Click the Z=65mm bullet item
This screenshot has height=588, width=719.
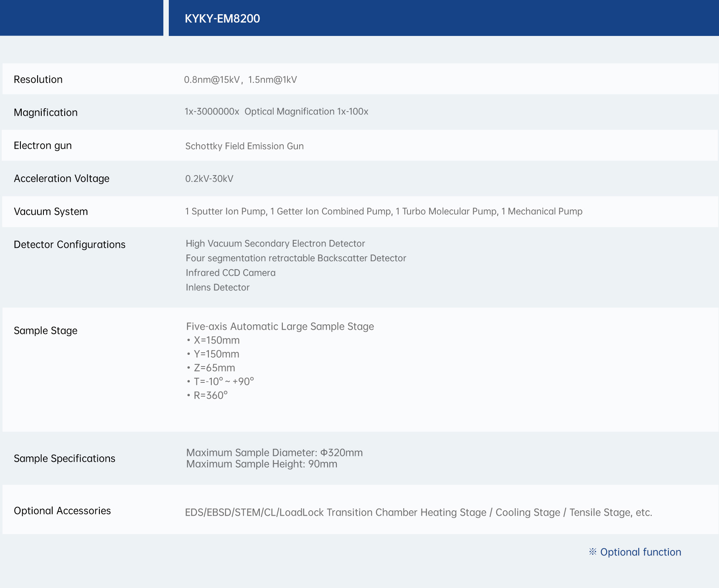point(211,368)
